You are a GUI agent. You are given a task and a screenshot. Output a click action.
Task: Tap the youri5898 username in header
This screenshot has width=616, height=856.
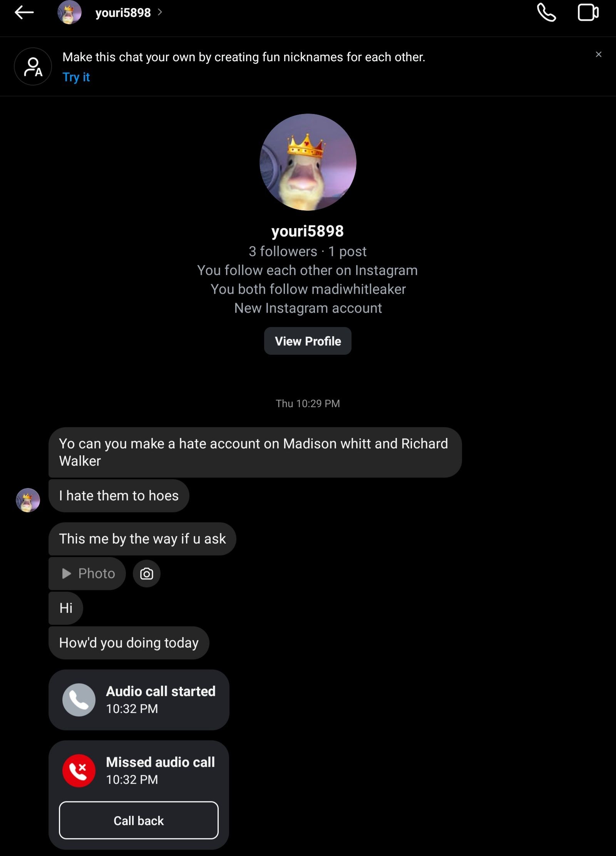[x=123, y=13]
